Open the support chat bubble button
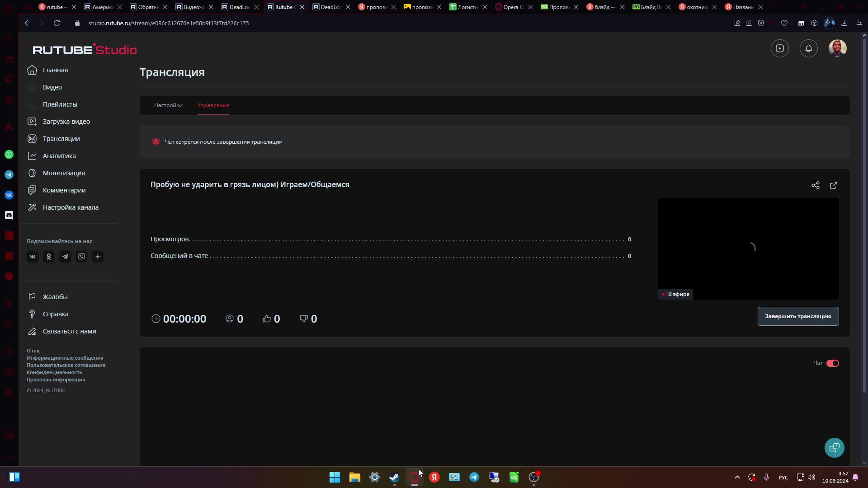 click(x=834, y=447)
